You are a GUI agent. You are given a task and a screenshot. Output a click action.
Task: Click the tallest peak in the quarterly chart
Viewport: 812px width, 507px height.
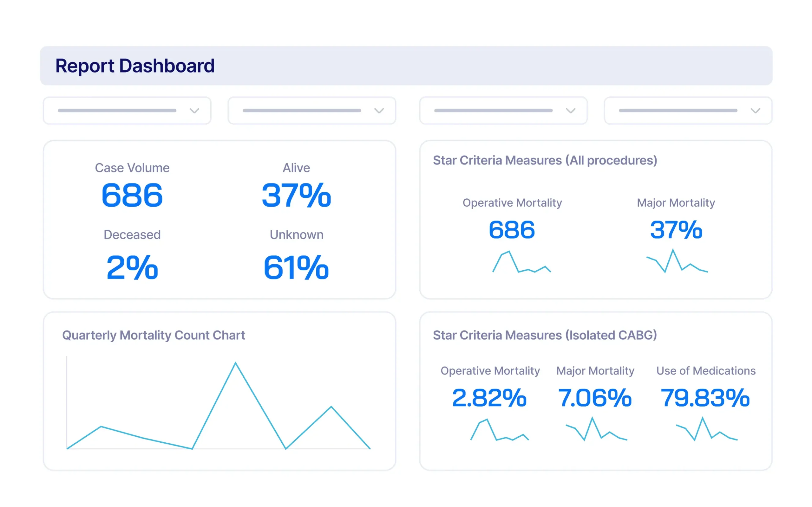click(x=236, y=363)
